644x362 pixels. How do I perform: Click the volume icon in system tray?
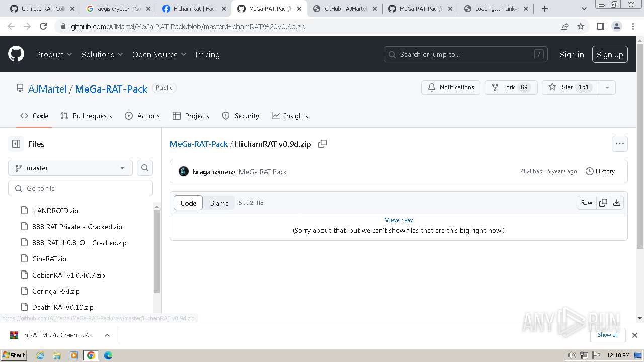(x=572, y=355)
